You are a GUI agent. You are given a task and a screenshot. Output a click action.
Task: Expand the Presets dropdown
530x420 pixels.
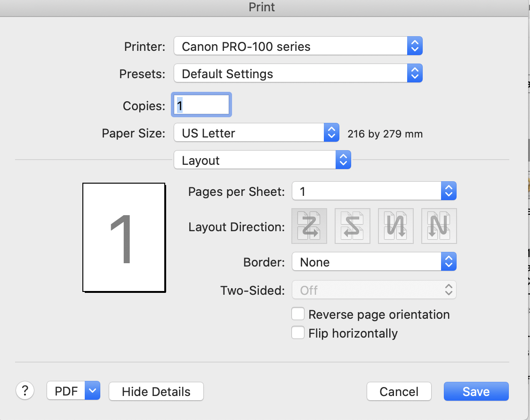click(298, 74)
